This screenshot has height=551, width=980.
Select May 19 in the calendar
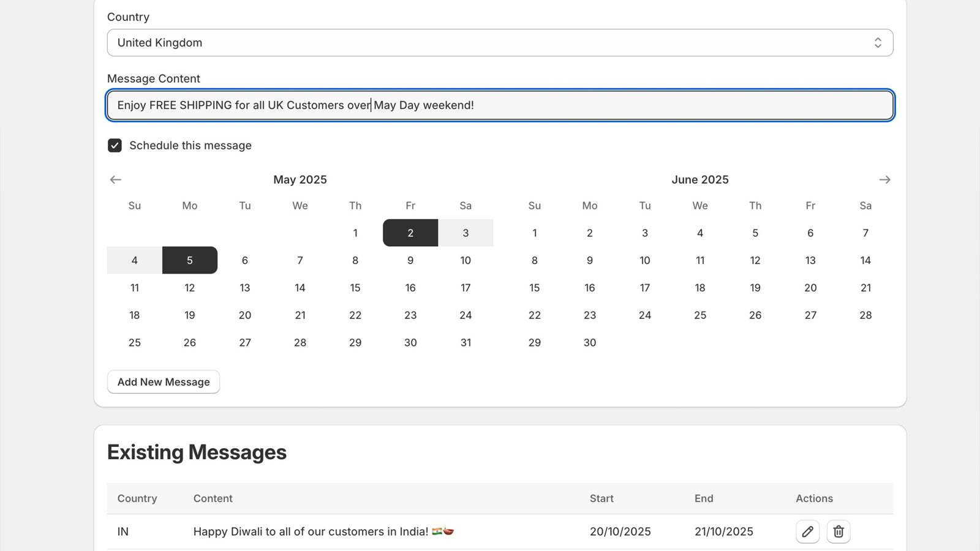(x=190, y=315)
